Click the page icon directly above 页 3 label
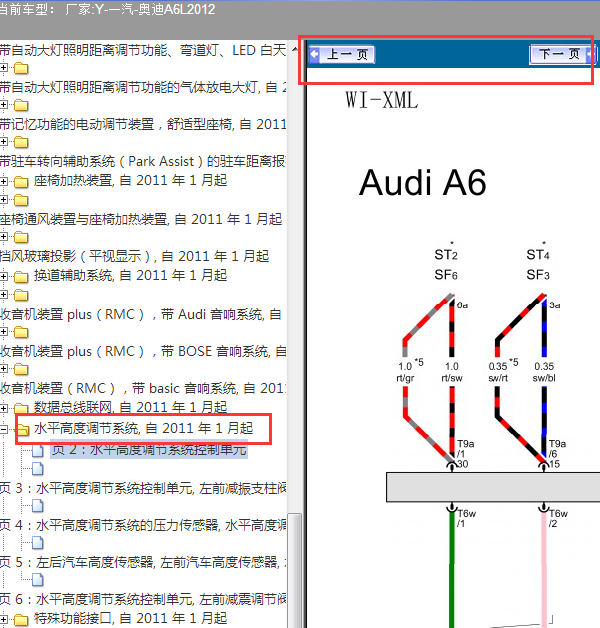 pyautogui.click(x=38, y=469)
